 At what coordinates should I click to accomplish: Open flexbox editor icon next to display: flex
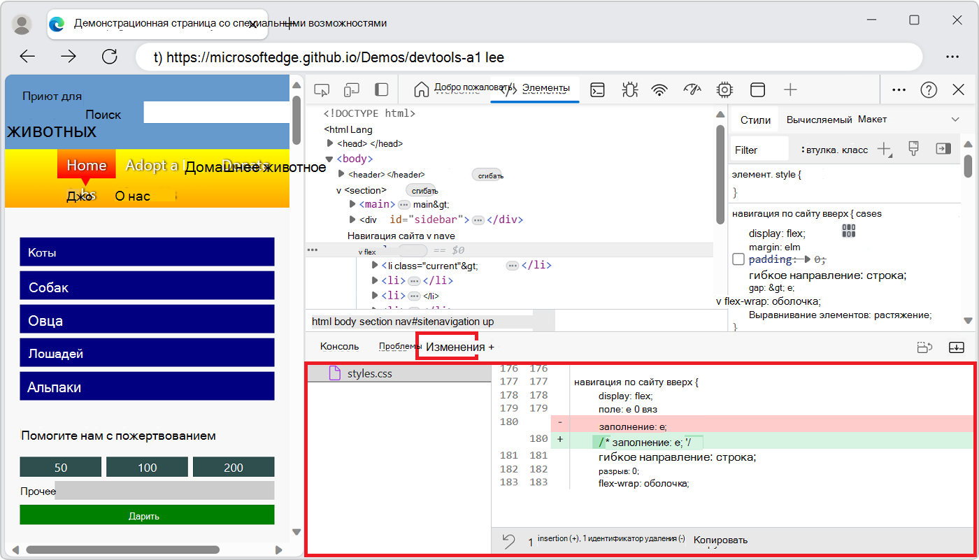[849, 231]
